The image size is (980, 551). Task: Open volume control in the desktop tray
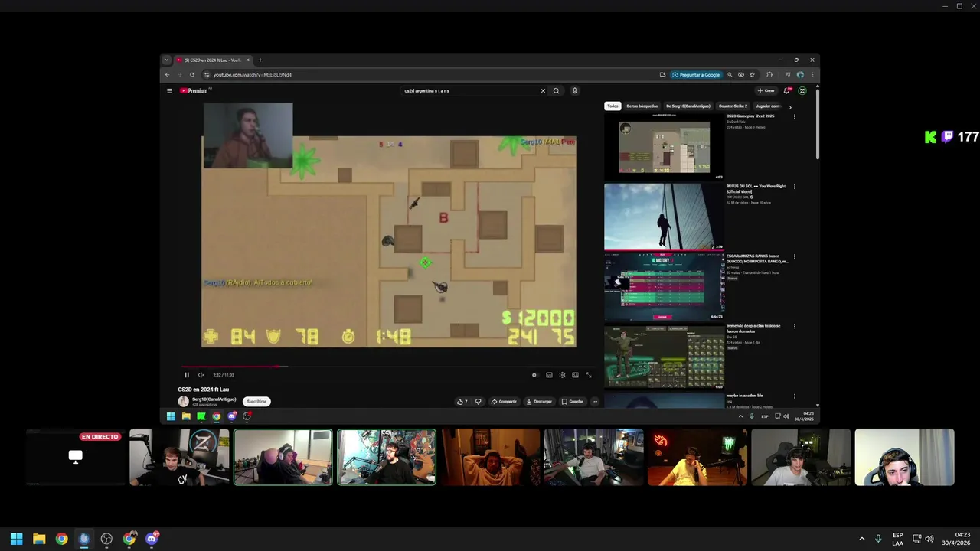pyautogui.click(x=929, y=539)
